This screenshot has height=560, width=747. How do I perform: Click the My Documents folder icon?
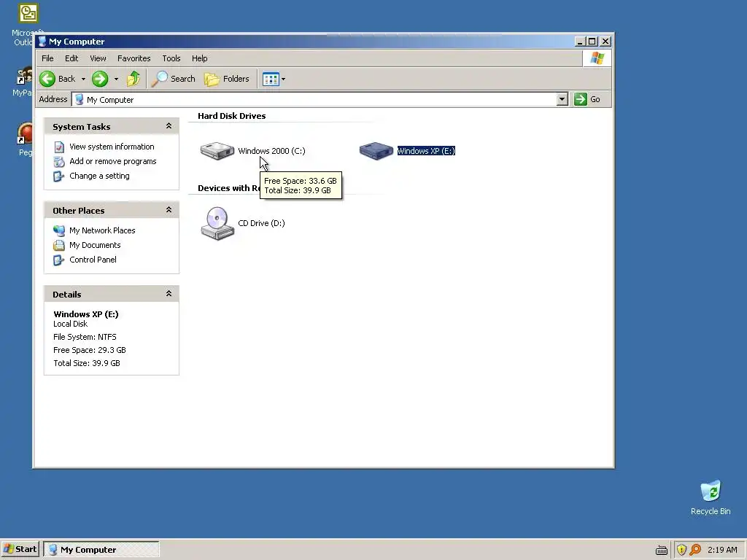coord(59,245)
